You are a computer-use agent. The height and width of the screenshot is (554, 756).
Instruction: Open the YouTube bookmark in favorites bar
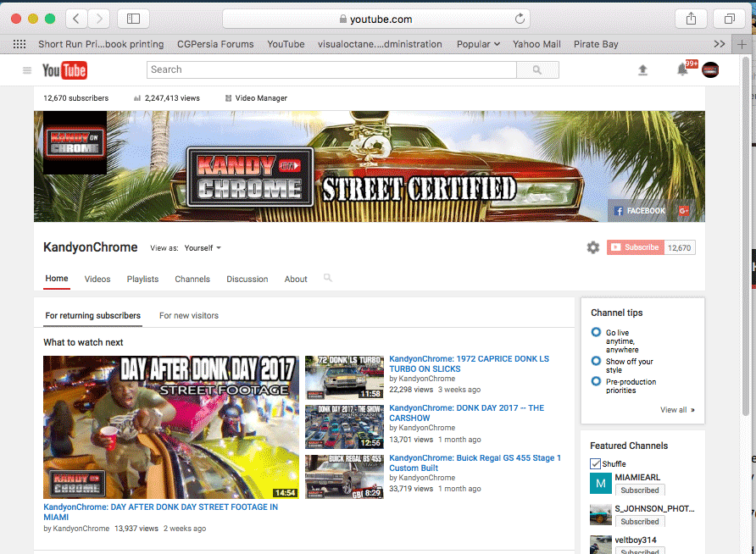pos(286,44)
